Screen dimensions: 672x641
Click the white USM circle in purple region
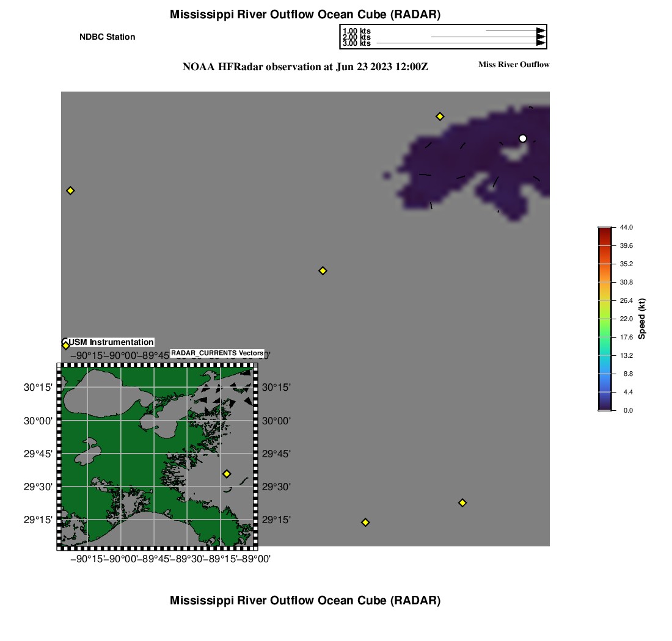click(x=522, y=139)
